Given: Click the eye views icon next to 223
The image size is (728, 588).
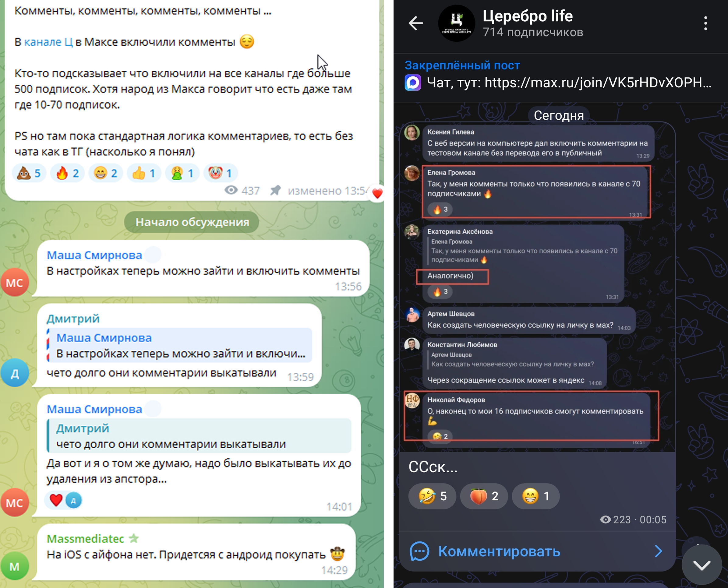Looking at the screenshot, I should tap(605, 519).
